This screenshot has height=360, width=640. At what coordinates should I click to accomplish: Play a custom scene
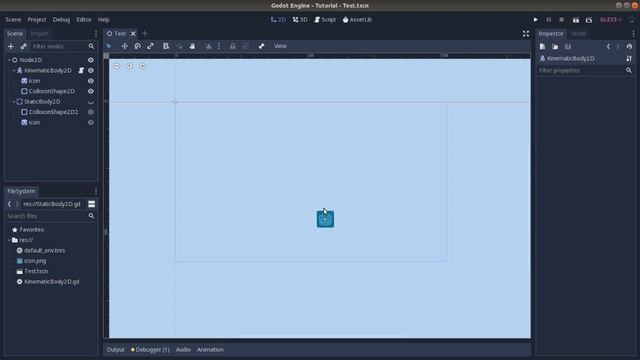[589, 20]
